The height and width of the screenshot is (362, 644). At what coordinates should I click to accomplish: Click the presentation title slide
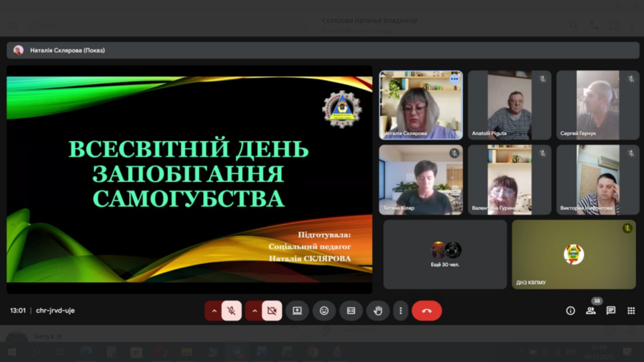point(189,179)
